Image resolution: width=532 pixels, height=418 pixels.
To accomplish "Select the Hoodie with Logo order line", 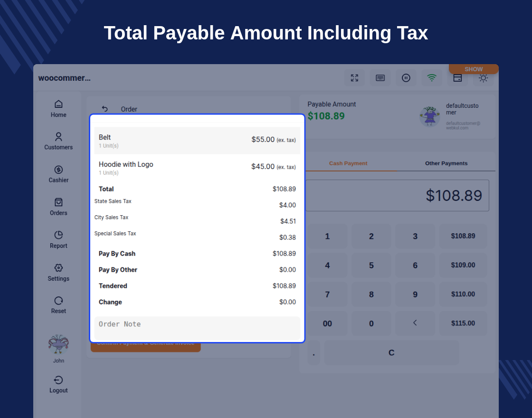I will 197,168.
